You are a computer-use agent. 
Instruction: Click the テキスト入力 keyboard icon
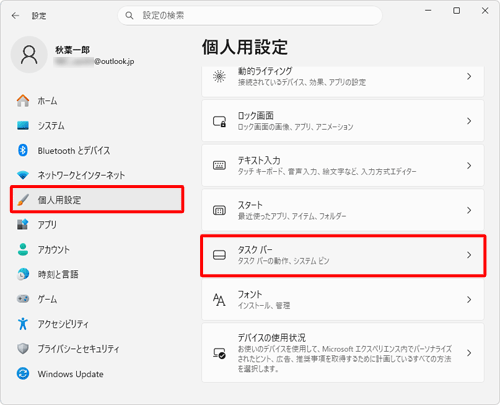(219, 166)
